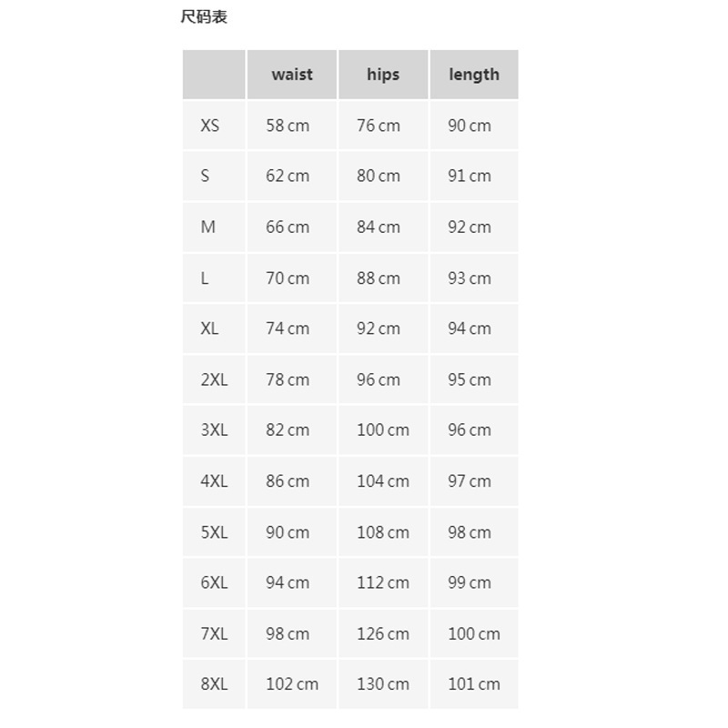
Task: Click the M size row label
Action: (x=208, y=227)
